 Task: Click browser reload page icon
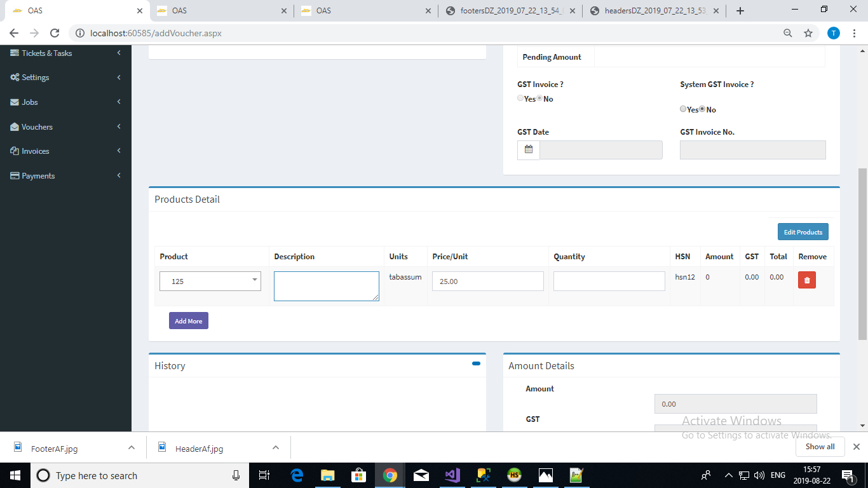coord(55,33)
